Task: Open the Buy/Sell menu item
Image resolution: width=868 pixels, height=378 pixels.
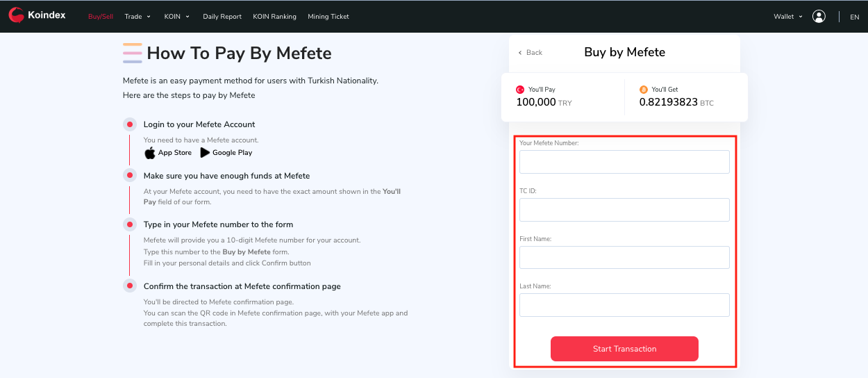Action: coord(101,17)
